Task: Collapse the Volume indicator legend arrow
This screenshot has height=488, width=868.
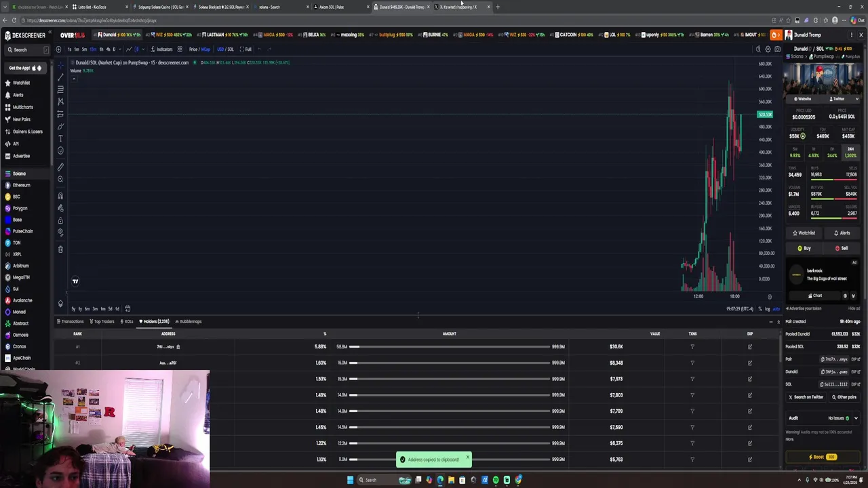Action: tap(74, 78)
